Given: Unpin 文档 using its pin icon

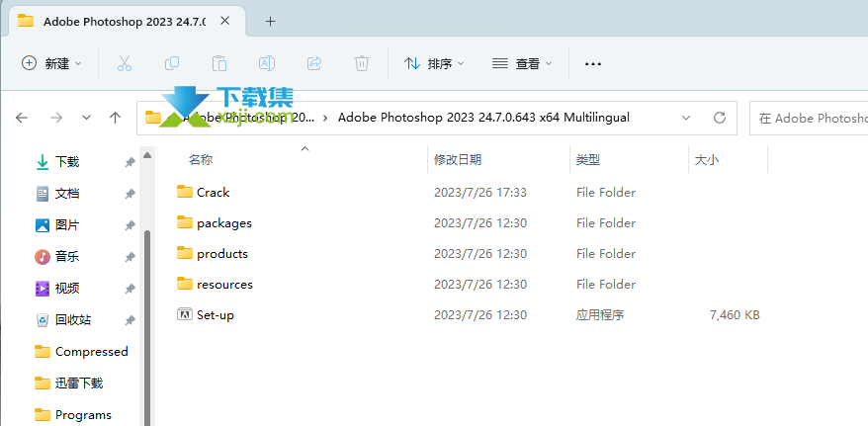Looking at the screenshot, I should click(130, 194).
